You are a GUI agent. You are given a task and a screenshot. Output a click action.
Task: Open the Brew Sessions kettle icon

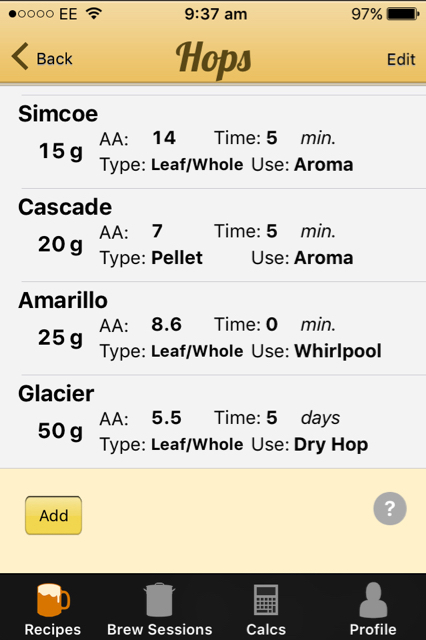(x=159, y=600)
